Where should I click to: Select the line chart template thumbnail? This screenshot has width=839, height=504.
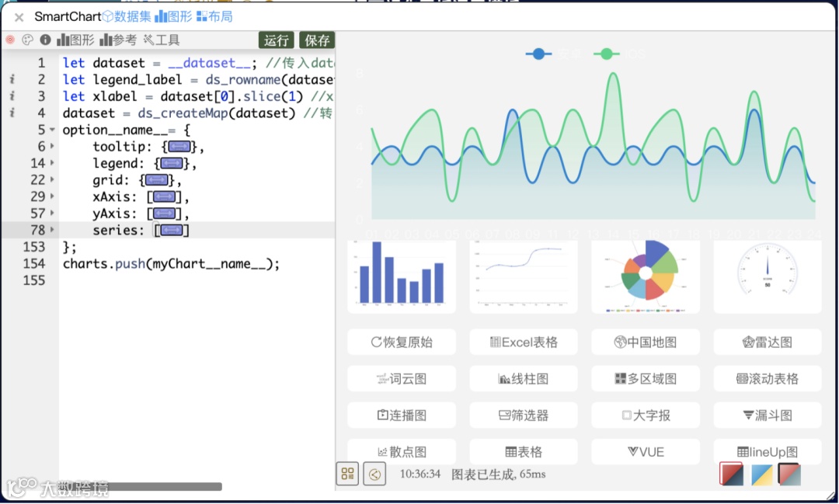click(x=524, y=276)
